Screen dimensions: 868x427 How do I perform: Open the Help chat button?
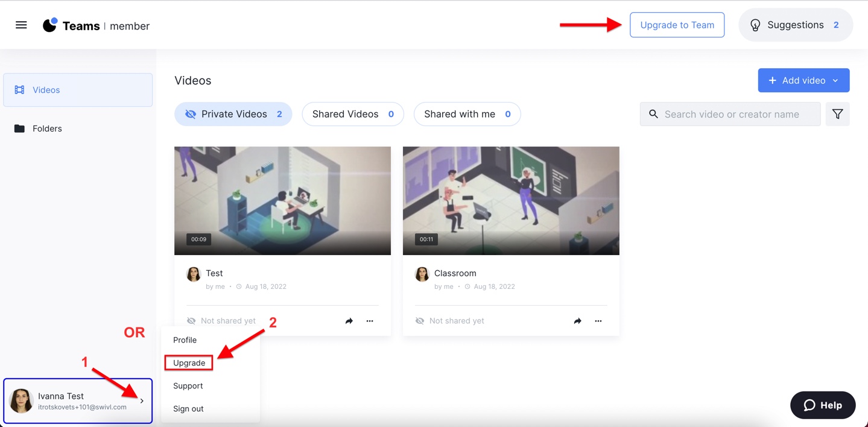pos(822,405)
